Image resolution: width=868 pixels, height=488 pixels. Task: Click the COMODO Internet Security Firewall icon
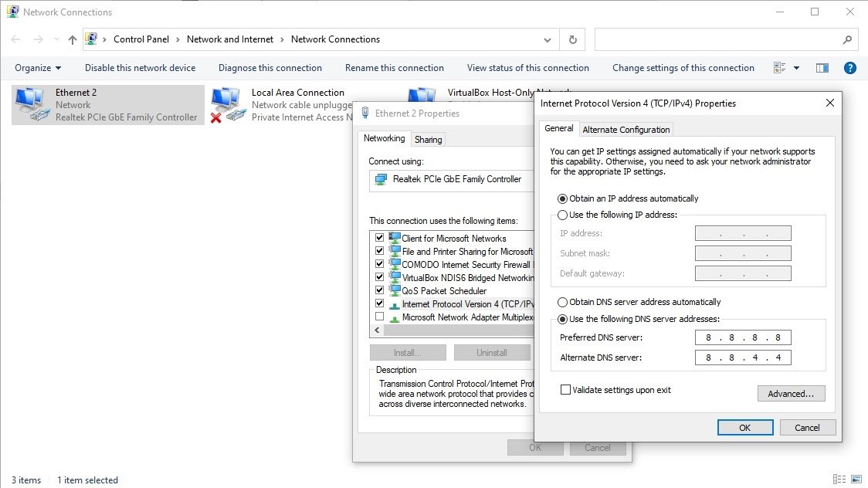point(394,265)
